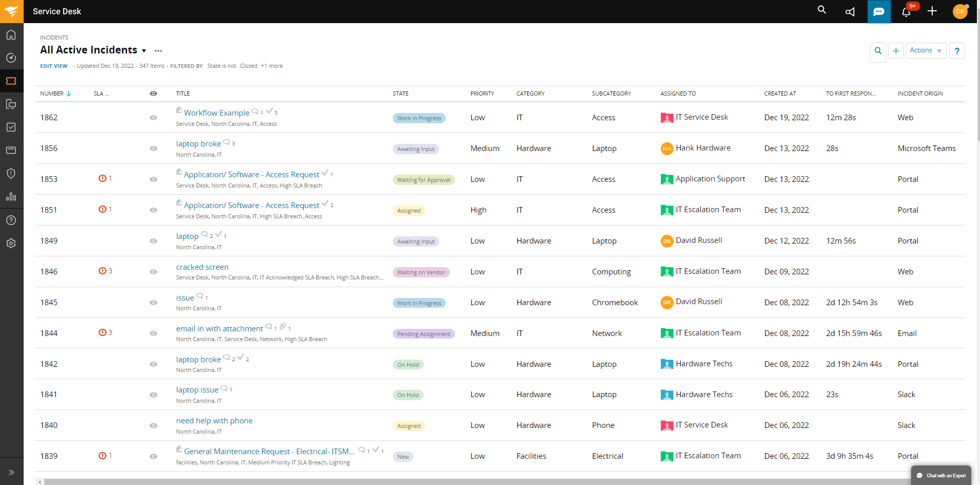Open the setup gear icon in sidebar
The height and width of the screenshot is (485, 980).
click(11, 243)
